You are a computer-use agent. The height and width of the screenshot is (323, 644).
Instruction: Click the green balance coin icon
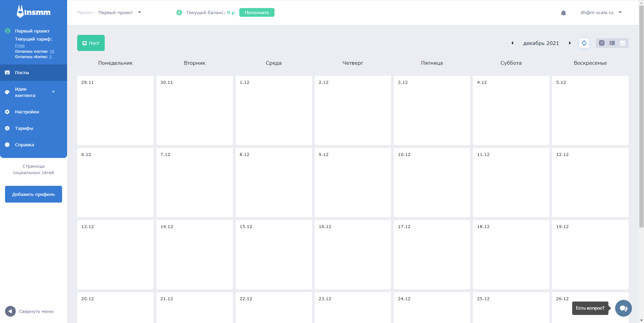coord(179,12)
